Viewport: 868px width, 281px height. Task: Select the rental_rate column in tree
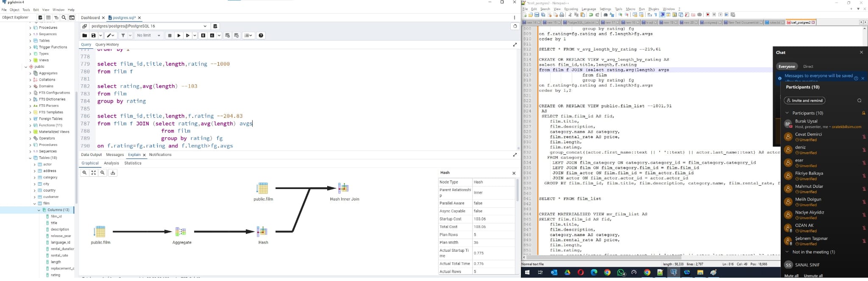(x=59, y=256)
